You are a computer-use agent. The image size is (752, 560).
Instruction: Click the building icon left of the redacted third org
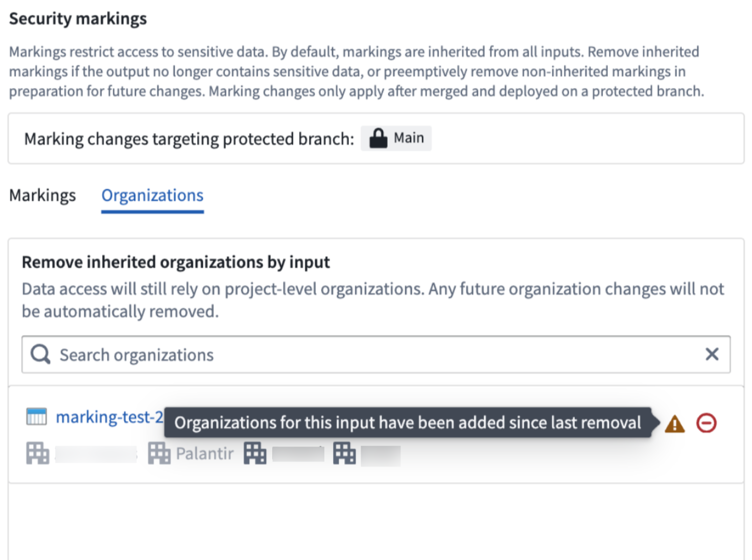pyautogui.click(x=254, y=453)
